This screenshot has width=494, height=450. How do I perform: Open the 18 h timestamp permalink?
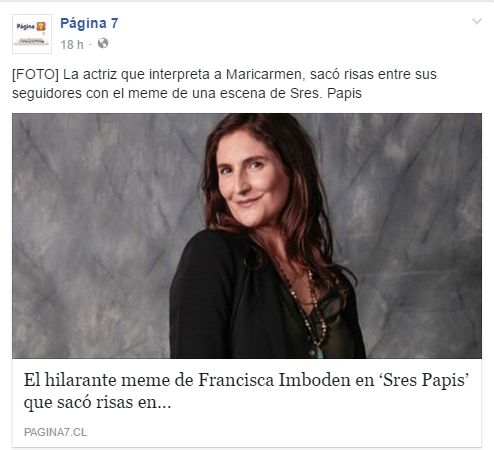(x=72, y=44)
